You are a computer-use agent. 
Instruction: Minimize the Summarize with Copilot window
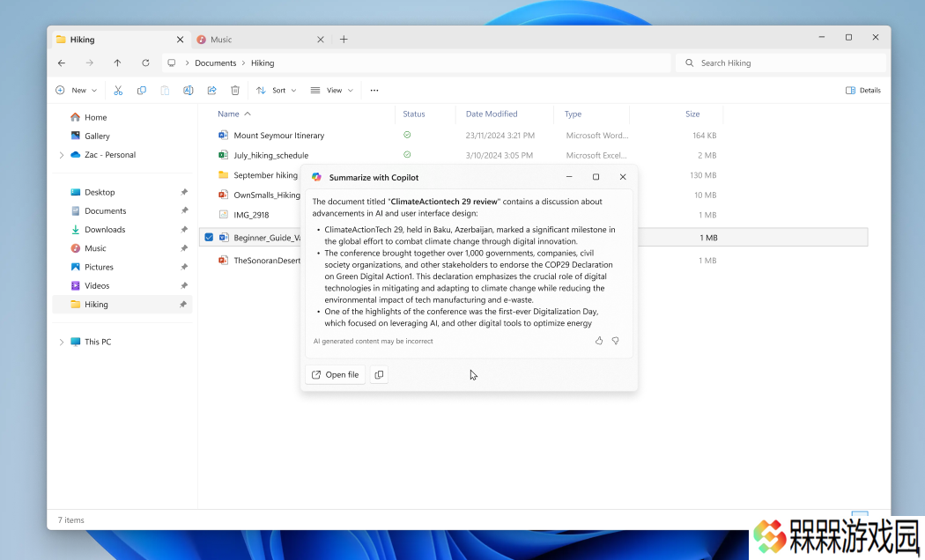click(x=569, y=177)
